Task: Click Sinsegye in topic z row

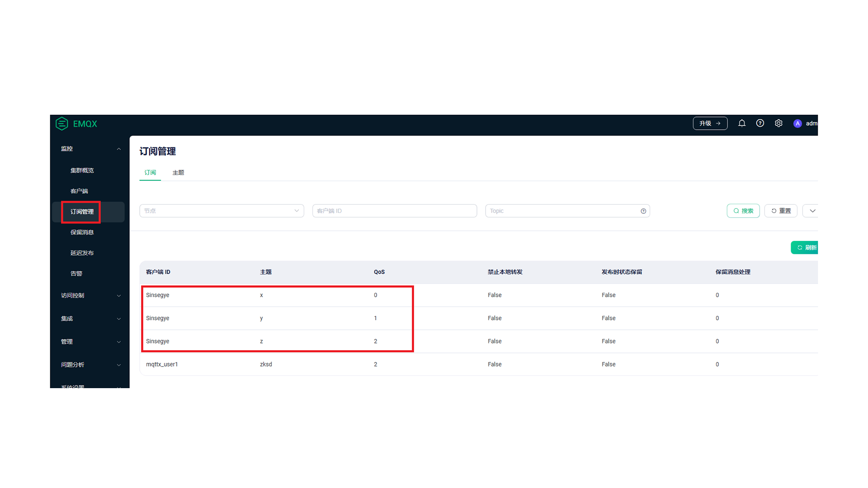Action: [157, 341]
